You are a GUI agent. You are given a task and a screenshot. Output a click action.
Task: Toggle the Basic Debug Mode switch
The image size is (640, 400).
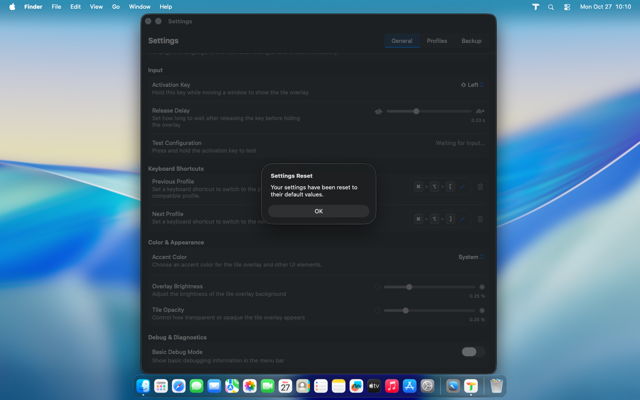click(x=472, y=352)
